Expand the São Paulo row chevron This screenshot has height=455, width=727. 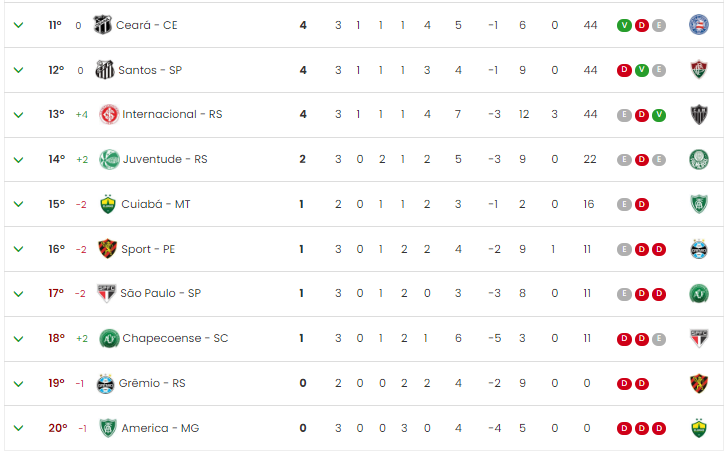click(x=19, y=294)
